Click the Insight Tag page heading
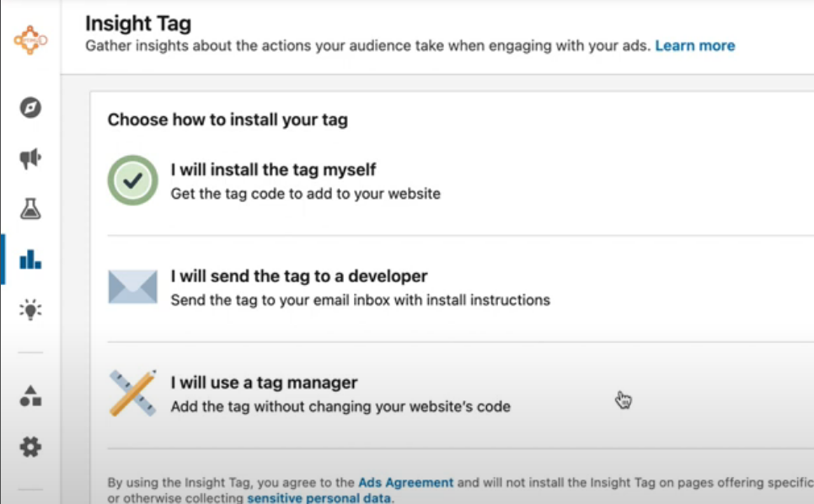Screen dimensions: 814x504 (138, 24)
